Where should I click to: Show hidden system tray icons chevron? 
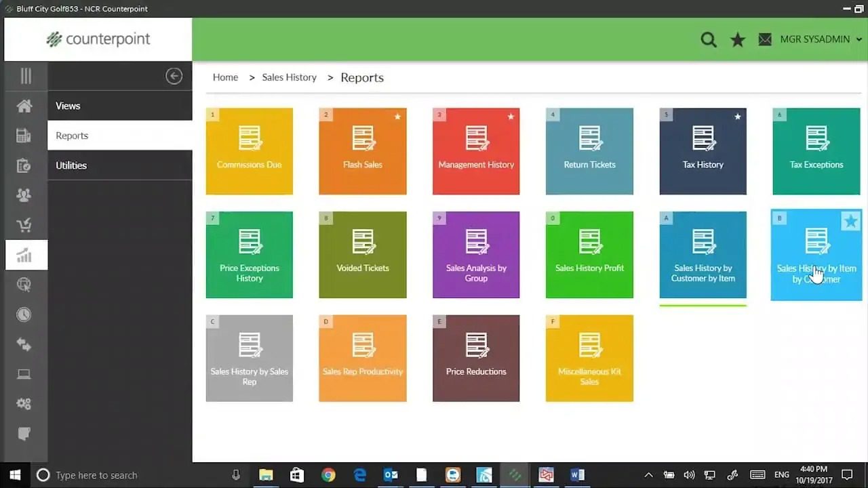coord(648,475)
